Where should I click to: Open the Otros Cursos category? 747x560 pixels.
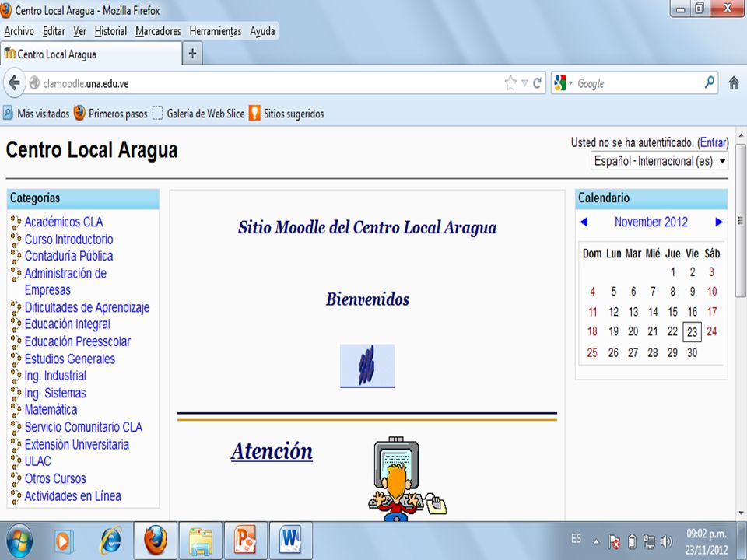pos(56,478)
